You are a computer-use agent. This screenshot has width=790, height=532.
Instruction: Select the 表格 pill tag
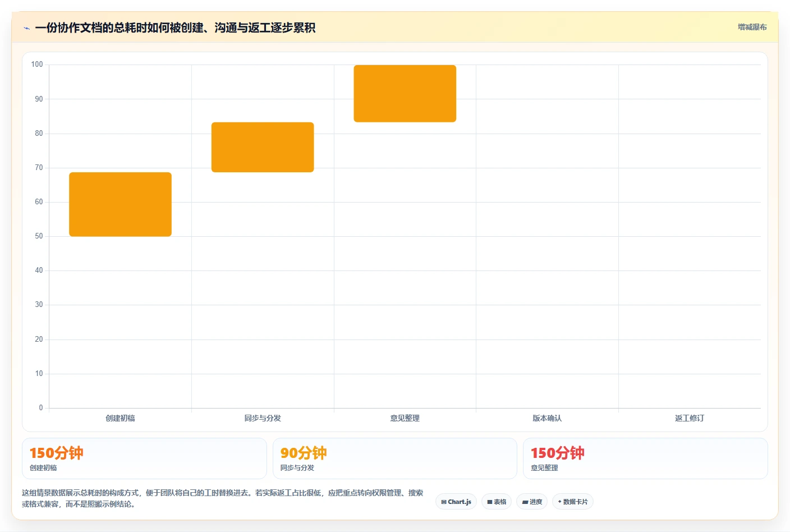point(497,502)
